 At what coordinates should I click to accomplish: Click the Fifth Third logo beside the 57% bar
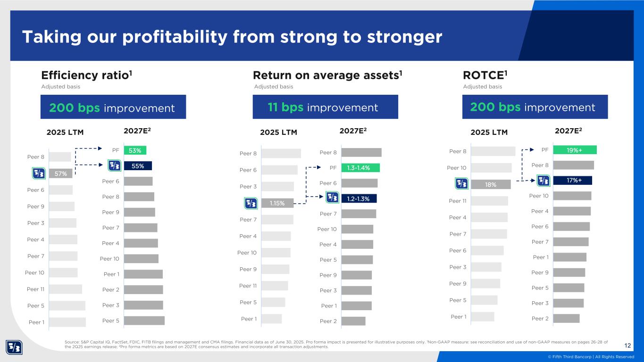pos(38,173)
